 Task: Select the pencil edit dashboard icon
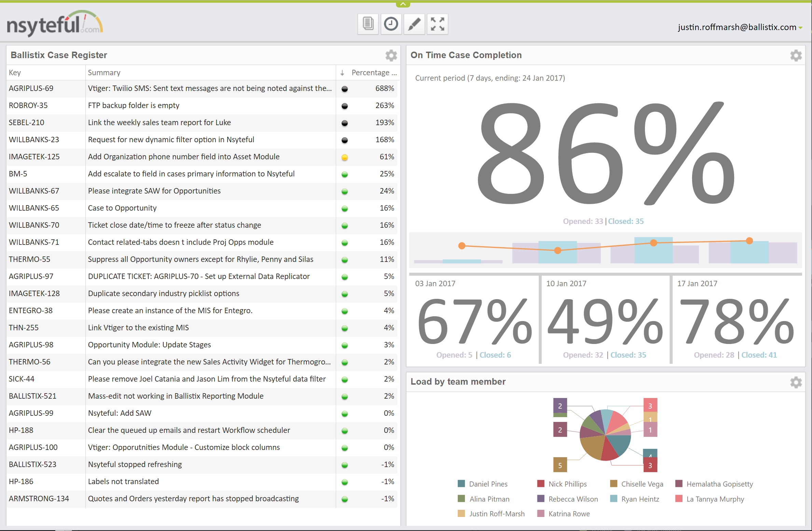click(x=414, y=24)
